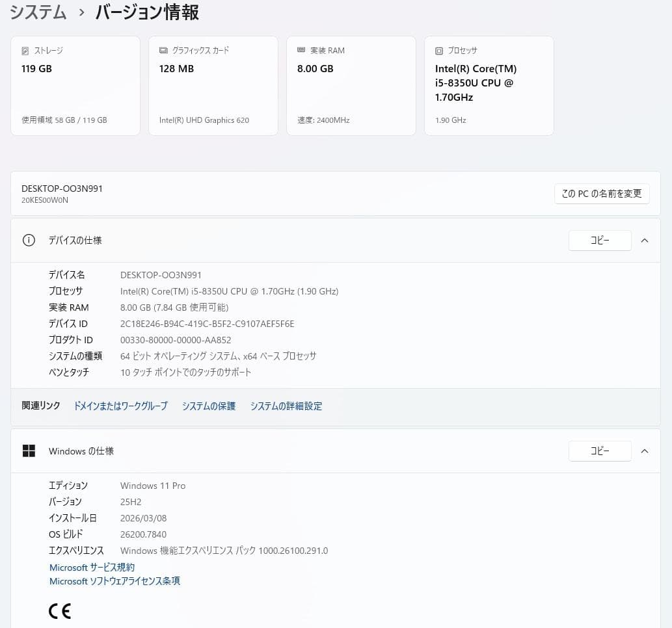The image size is (672, 628).
Task: Select RAM value 8.00 GB (7.84 GB 使用可能)
Action: click(x=174, y=307)
